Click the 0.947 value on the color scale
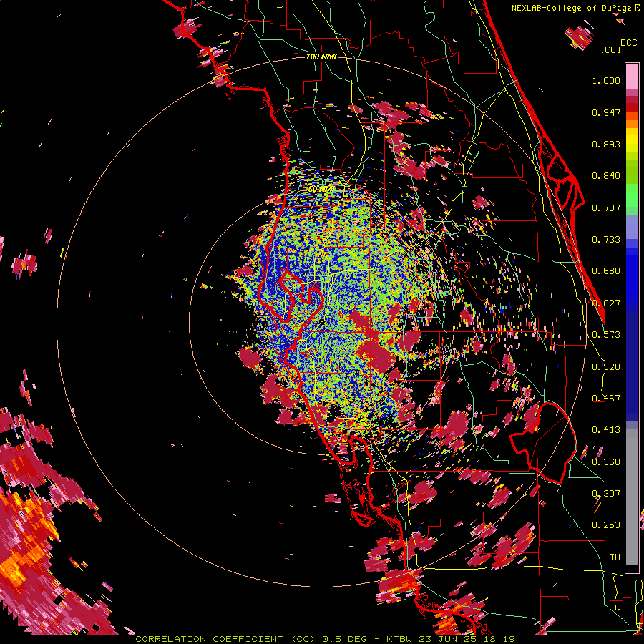 point(606,112)
